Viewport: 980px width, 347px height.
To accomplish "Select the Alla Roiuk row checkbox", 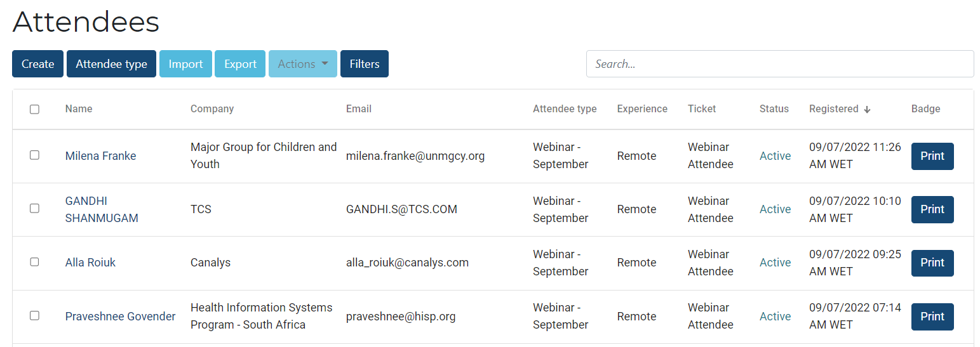I will [x=34, y=261].
